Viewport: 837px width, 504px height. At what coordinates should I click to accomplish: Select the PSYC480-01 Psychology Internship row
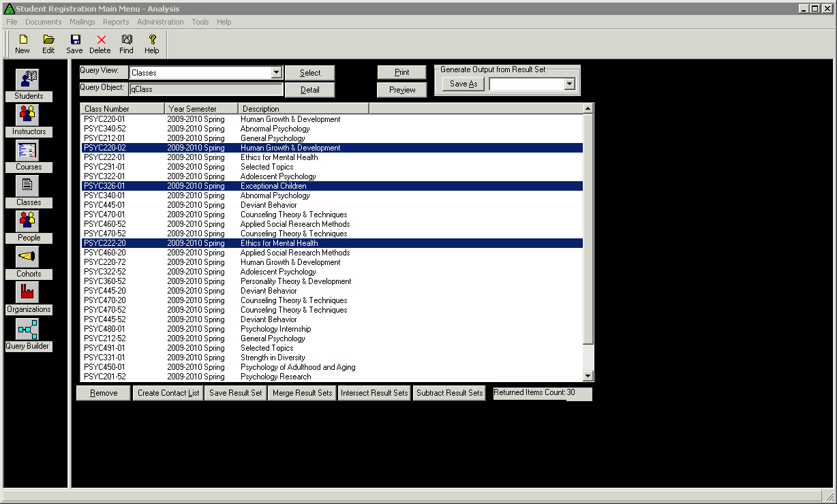(x=275, y=329)
